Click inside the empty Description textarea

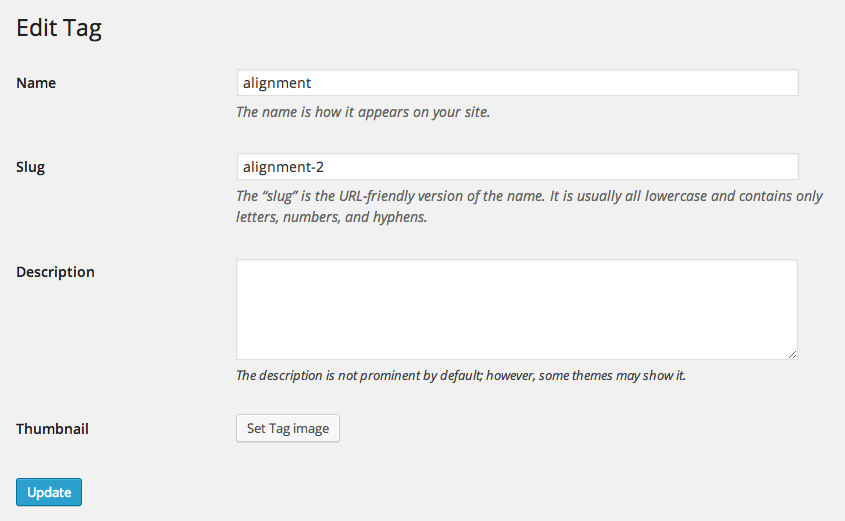click(517, 309)
